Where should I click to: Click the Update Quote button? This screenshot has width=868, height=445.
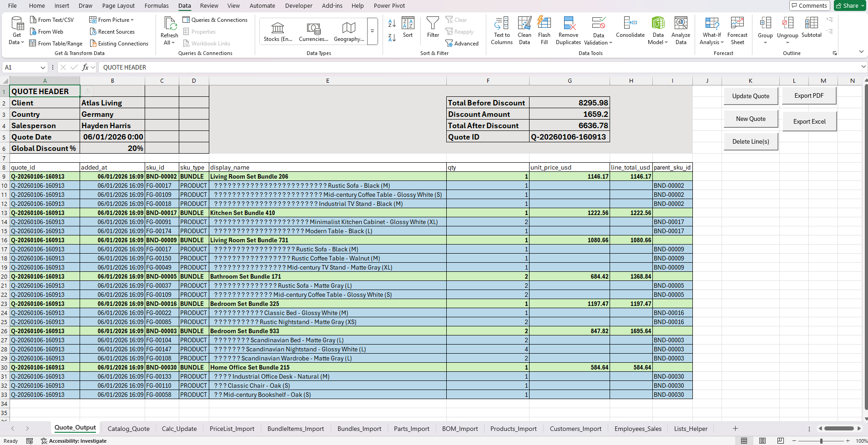751,96
